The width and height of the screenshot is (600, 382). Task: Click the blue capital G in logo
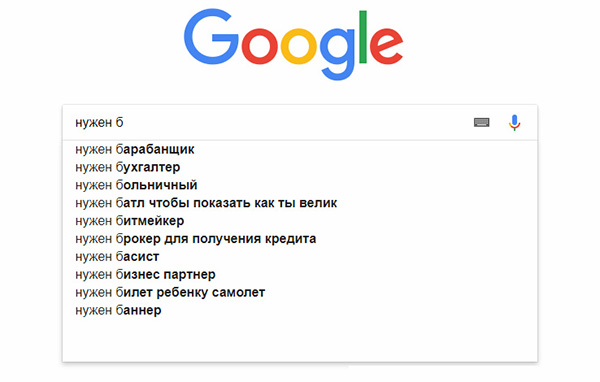tap(211, 37)
